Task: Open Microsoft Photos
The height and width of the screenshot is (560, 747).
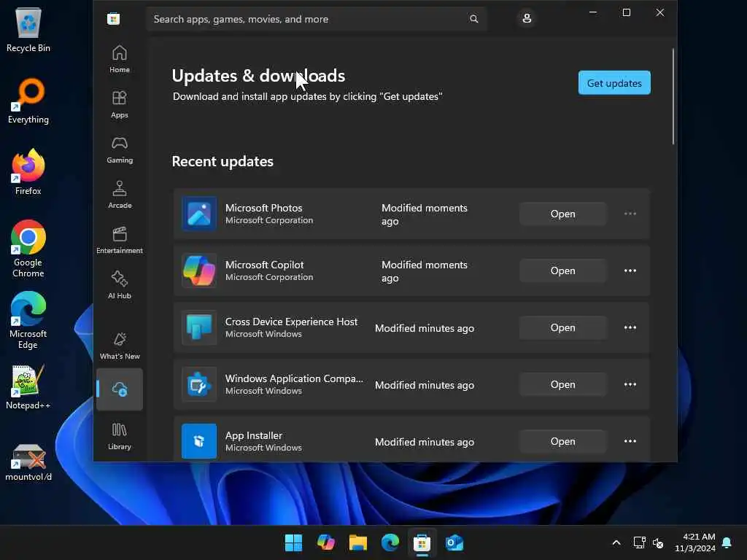Action: point(562,214)
